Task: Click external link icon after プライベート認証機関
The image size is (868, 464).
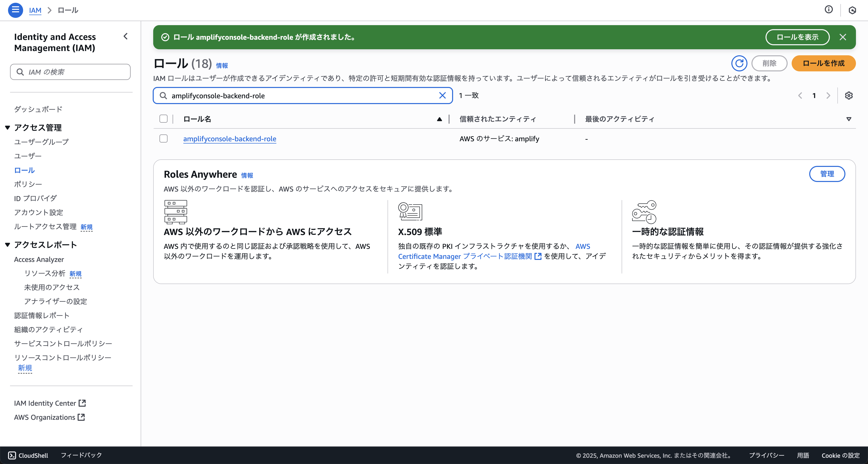Action: tap(538, 256)
